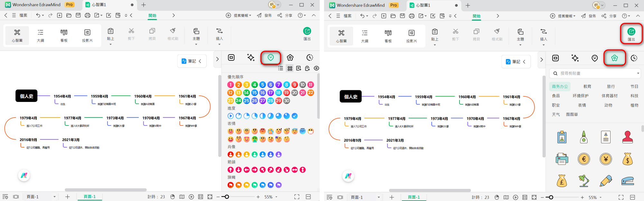Select Mind Map view mode in left window

click(x=17, y=35)
